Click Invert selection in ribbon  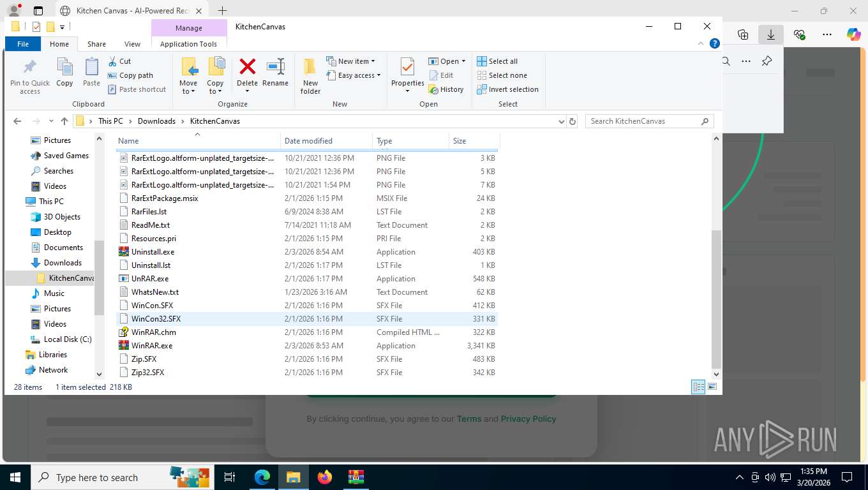pyautogui.click(x=507, y=89)
